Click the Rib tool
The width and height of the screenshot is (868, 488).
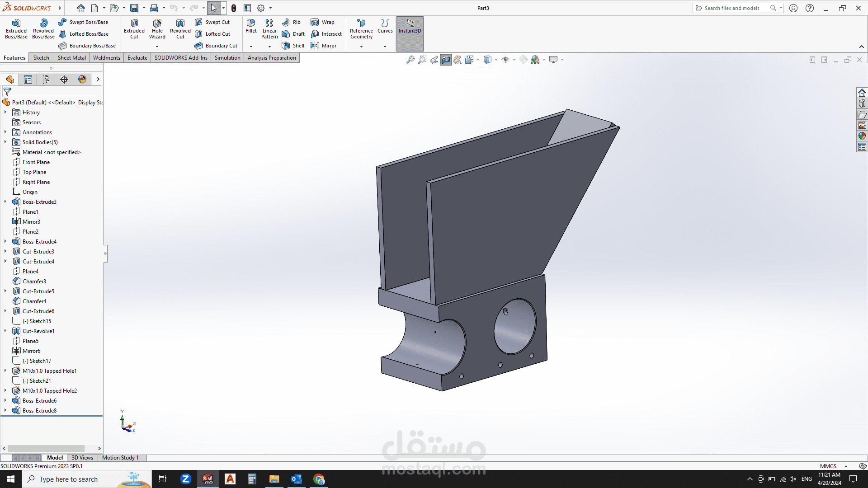pyautogui.click(x=291, y=22)
